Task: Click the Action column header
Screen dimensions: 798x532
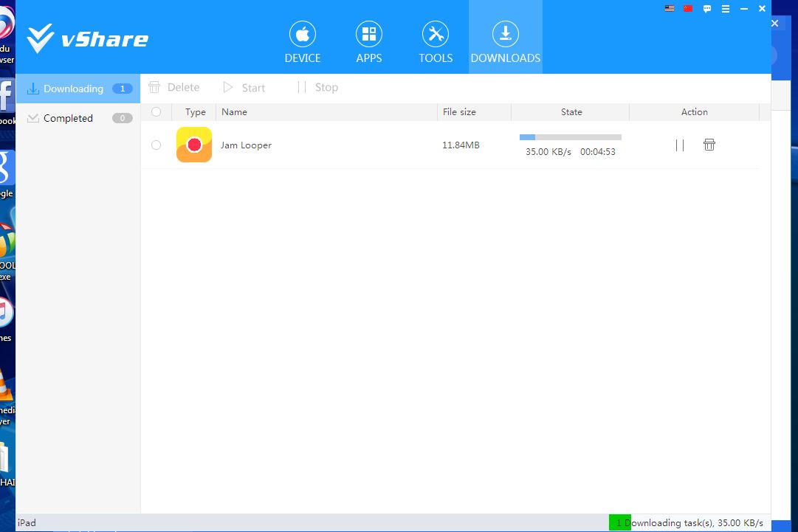Action: tap(694, 112)
